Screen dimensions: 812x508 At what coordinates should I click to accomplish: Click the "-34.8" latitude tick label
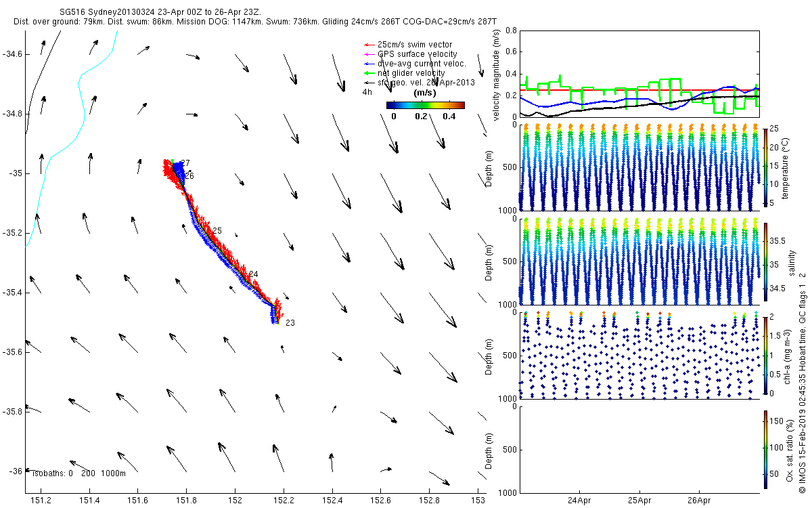[x=12, y=114]
